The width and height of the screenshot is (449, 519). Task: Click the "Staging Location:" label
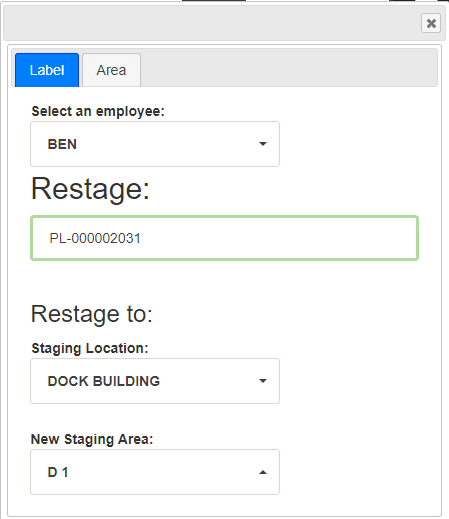point(90,348)
